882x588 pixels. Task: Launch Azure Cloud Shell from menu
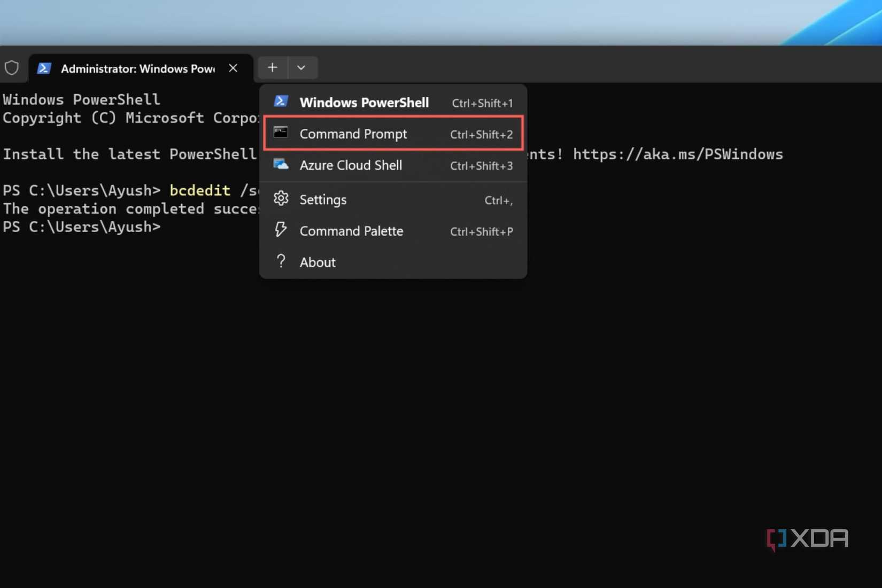(351, 165)
